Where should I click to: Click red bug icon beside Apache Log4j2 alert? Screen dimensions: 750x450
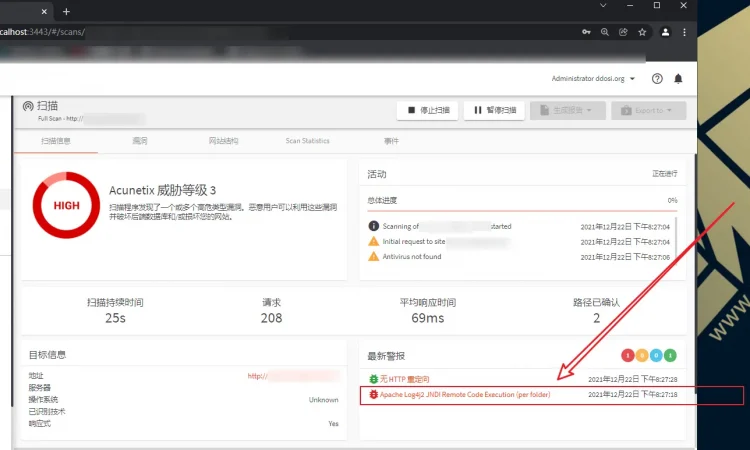point(374,395)
